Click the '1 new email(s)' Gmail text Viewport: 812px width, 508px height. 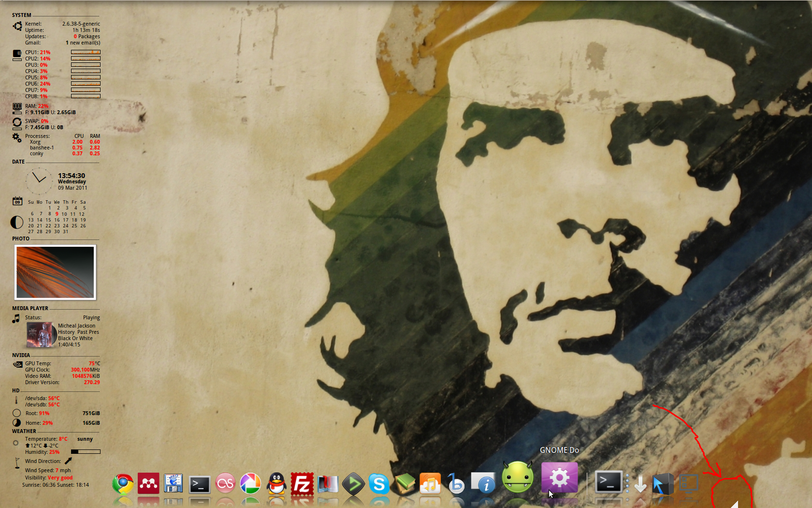tap(83, 43)
